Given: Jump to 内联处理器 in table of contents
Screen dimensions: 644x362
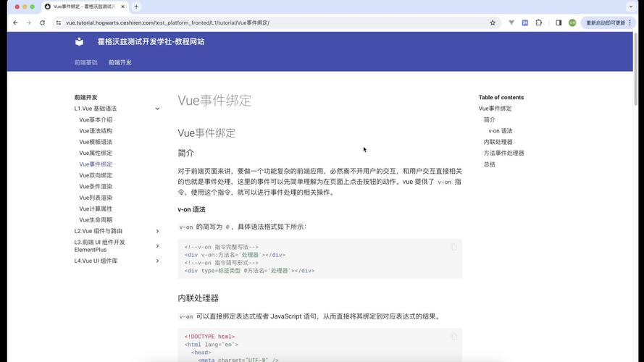Looking at the screenshot, I should (x=498, y=142).
